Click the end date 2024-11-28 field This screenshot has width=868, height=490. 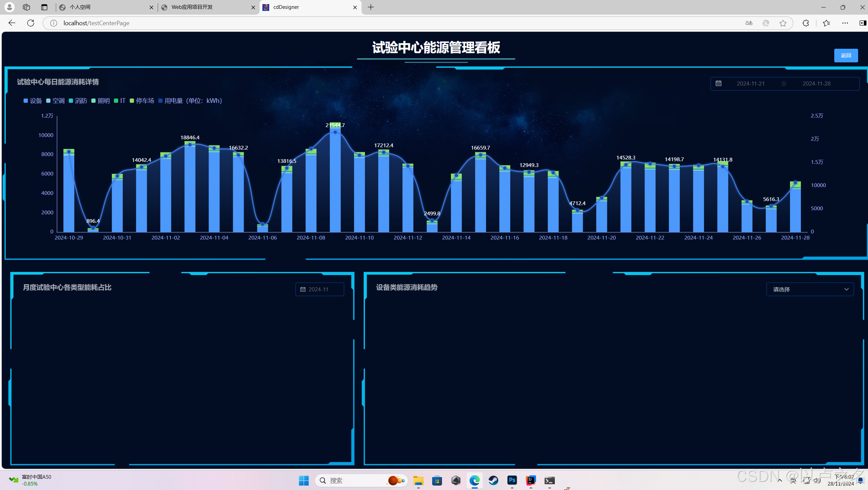(x=816, y=84)
